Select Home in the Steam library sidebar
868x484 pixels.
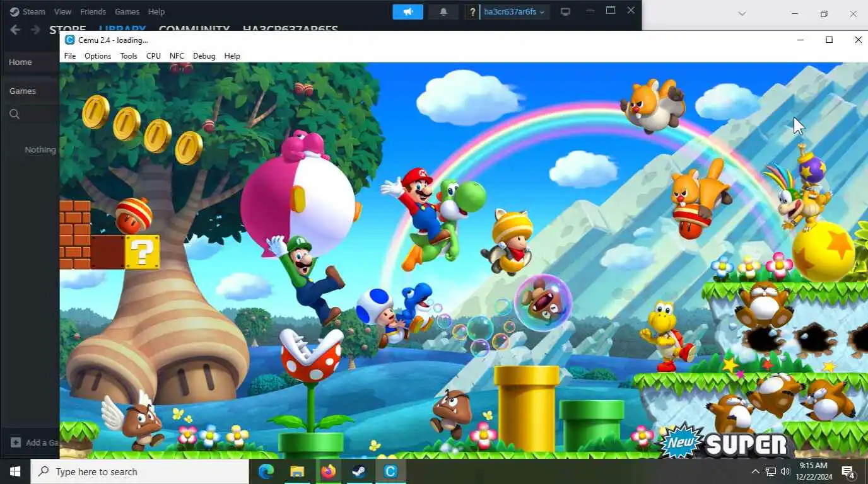20,62
